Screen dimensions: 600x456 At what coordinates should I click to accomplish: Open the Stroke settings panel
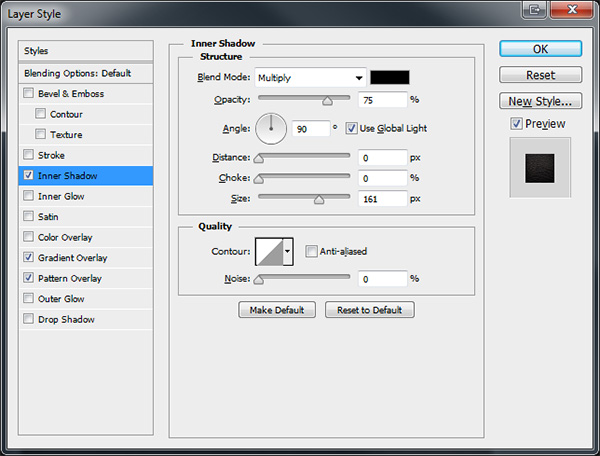[51, 155]
